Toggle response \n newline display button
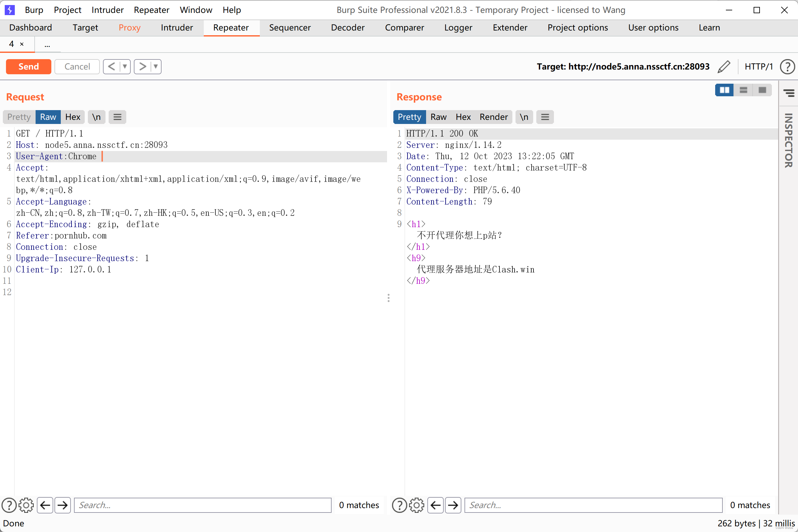798x532 pixels. tap(524, 117)
